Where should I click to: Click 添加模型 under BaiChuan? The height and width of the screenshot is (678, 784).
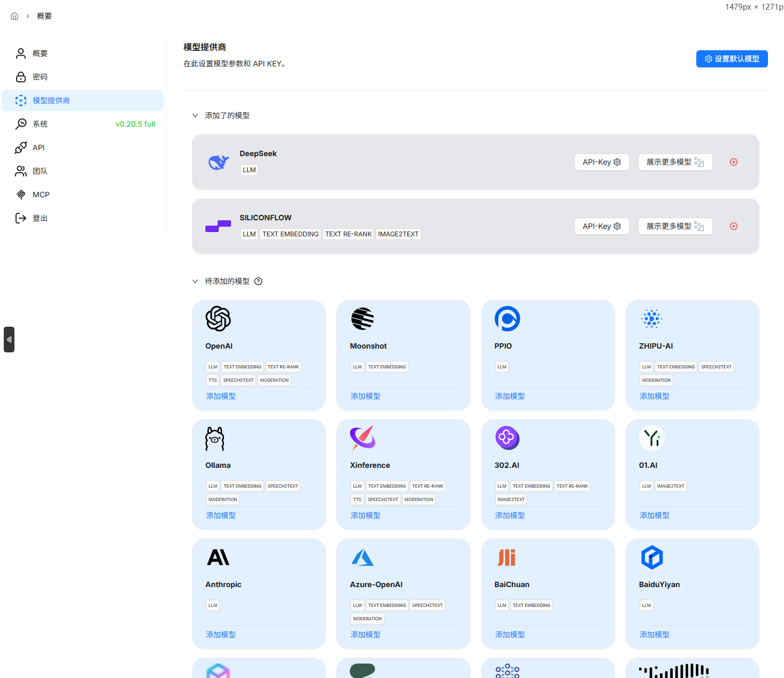coord(510,635)
